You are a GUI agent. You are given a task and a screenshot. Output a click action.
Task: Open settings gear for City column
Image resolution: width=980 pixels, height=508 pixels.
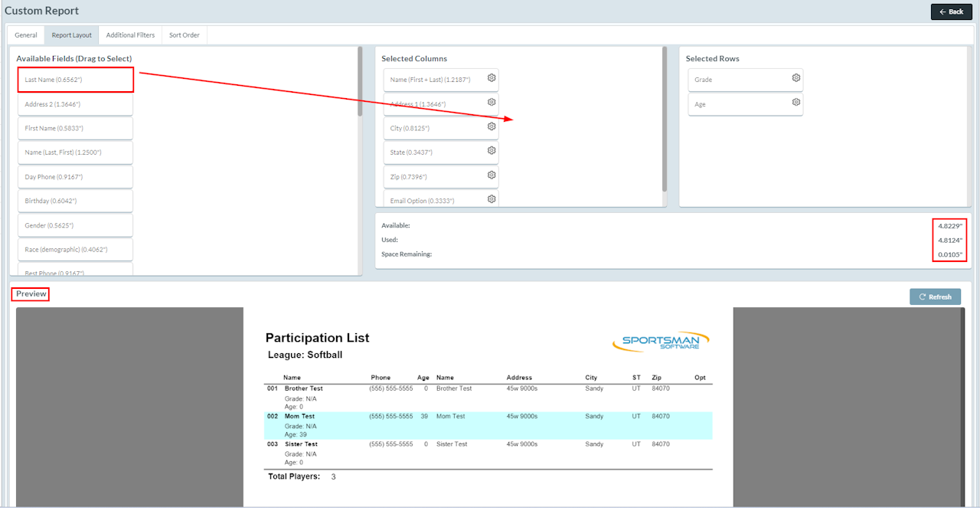pyautogui.click(x=492, y=126)
